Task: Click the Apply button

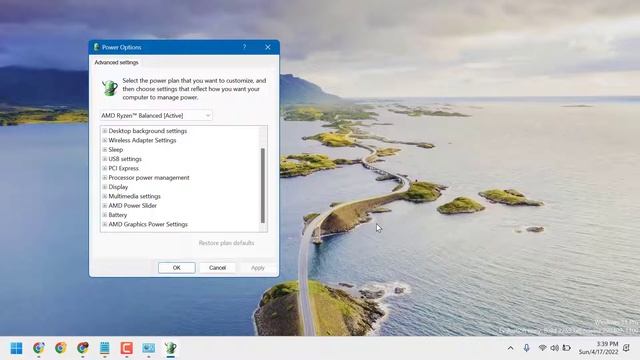Action: [258, 268]
